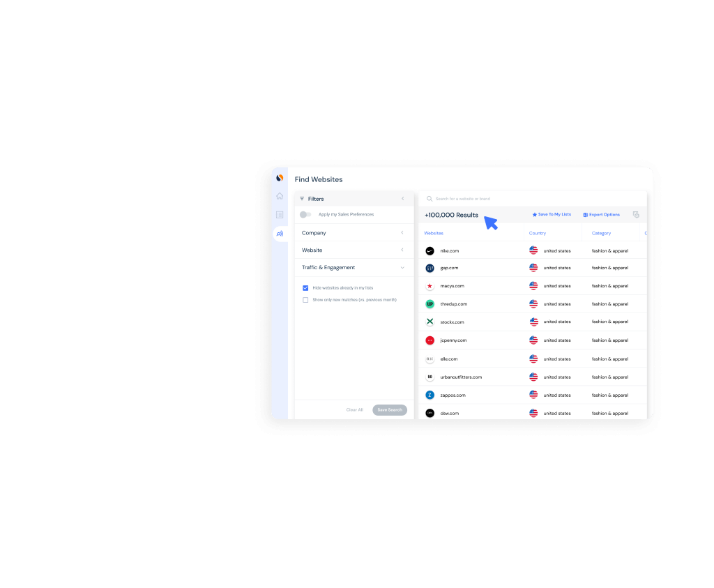Viewport: 714px width, 588px height.
Task: Expand the Company filter section
Action: point(354,233)
